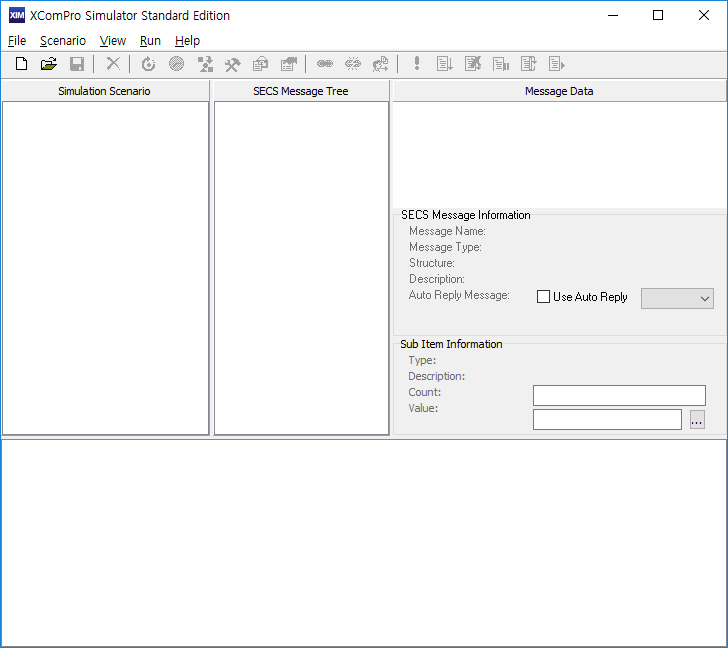
Task: Click the document with pause bars icon
Action: pos(500,64)
